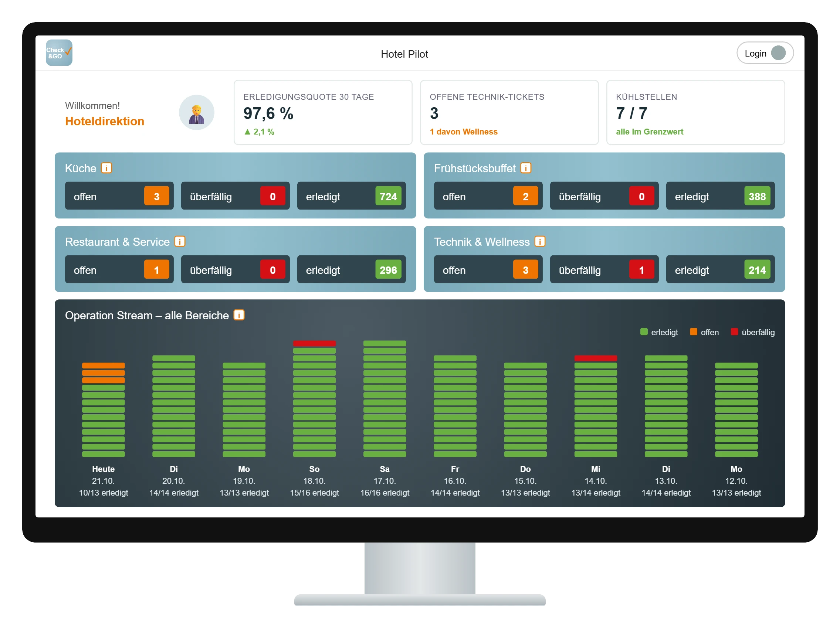Select the Fr 16.10. bar column
The height and width of the screenshot is (629, 840).
click(x=455, y=406)
